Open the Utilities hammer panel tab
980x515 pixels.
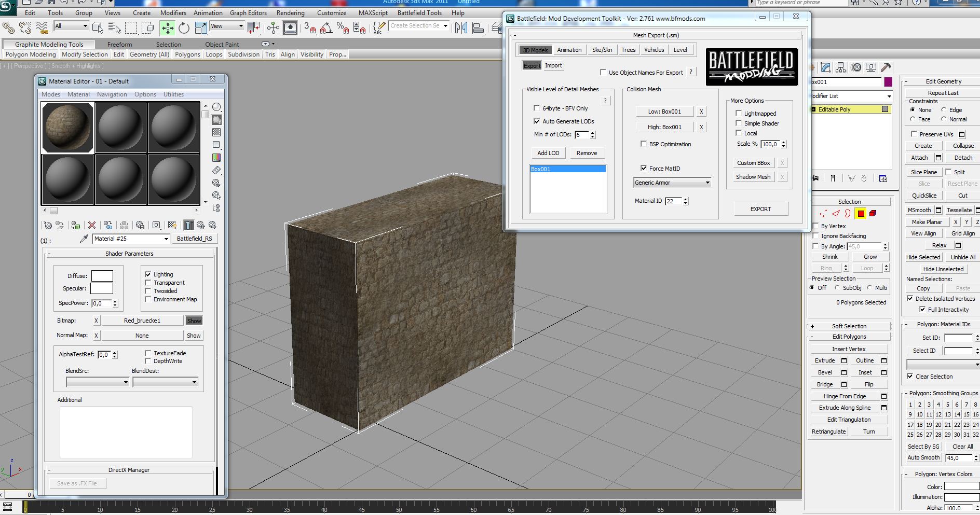click(x=886, y=67)
